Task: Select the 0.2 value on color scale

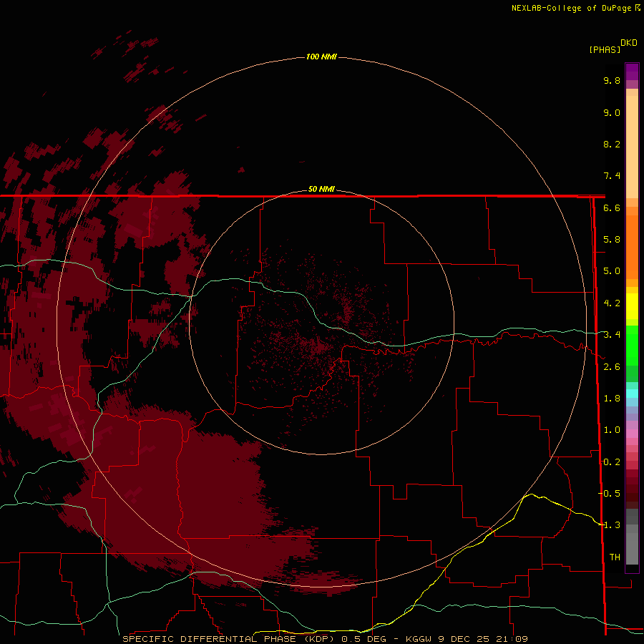Action: (612, 462)
